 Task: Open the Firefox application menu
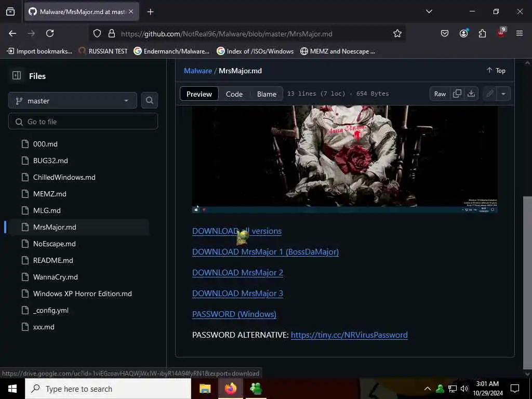point(520,33)
